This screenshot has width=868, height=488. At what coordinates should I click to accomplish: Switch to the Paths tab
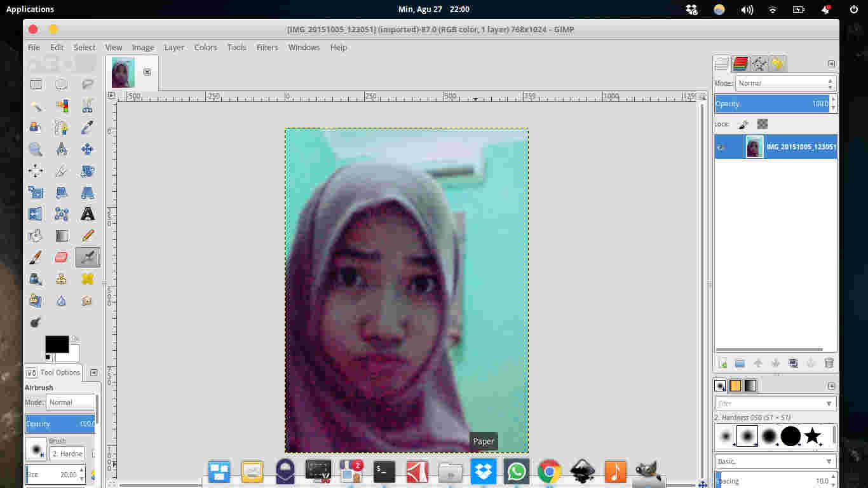tap(759, 64)
